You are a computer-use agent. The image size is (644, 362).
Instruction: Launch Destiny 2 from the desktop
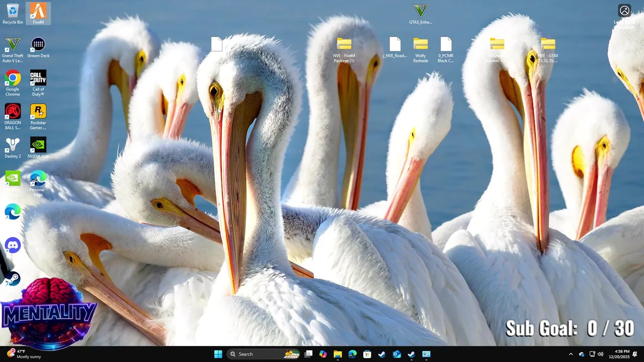pos(13,148)
